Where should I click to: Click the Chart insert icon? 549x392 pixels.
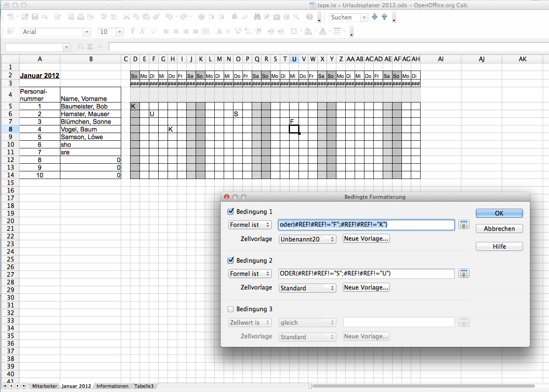pos(234,17)
